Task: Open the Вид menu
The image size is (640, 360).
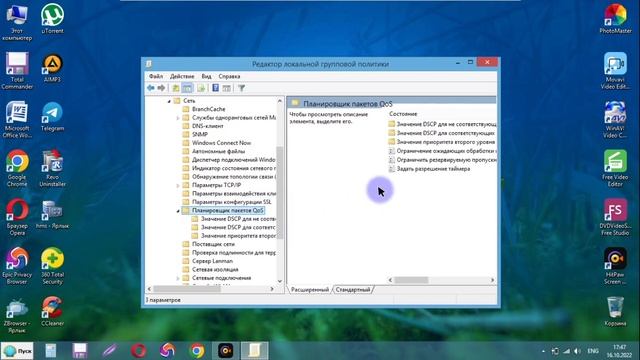Action: tap(207, 76)
